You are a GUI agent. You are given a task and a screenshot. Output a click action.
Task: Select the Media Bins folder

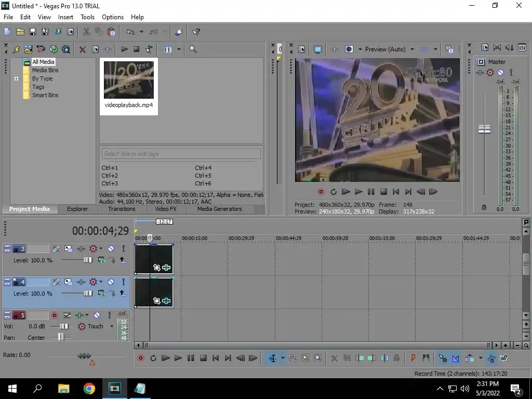(x=45, y=70)
